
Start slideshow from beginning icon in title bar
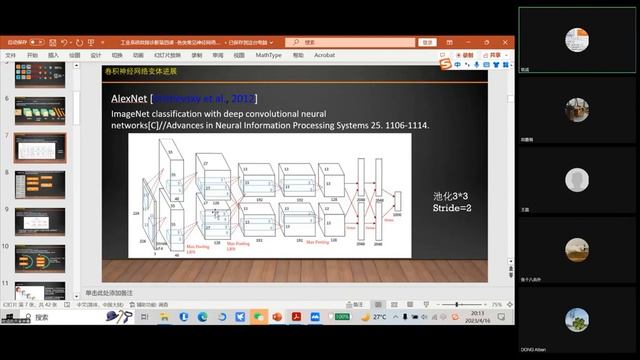click(x=91, y=42)
